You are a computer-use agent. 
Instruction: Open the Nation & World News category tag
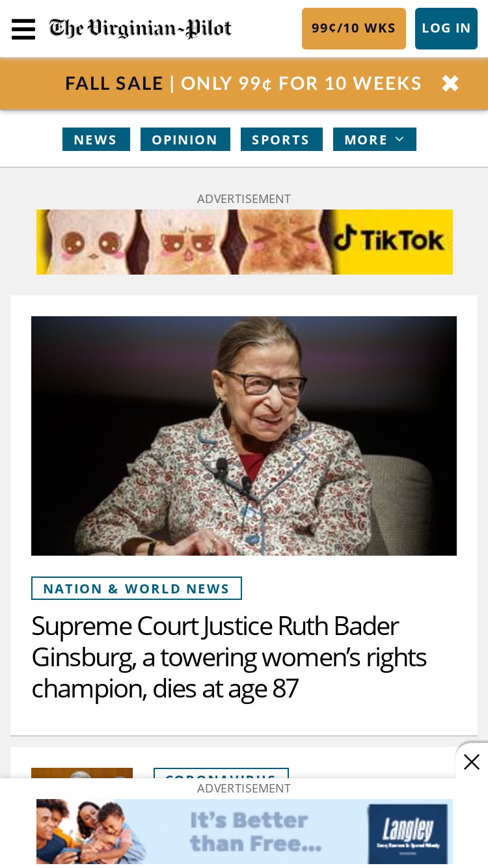point(137,588)
